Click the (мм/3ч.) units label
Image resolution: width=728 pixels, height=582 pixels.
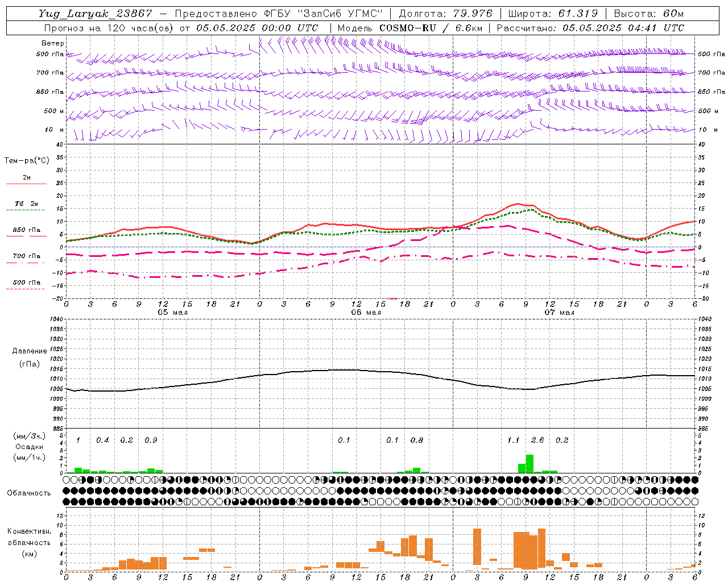[29, 436]
